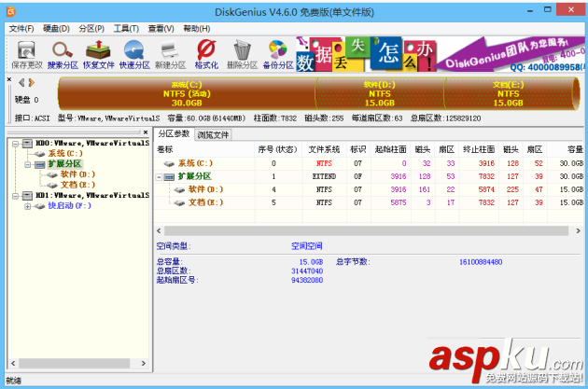Click the 起始柱面 column header
The height and width of the screenshot is (389, 588).
[x=390, y=149]
